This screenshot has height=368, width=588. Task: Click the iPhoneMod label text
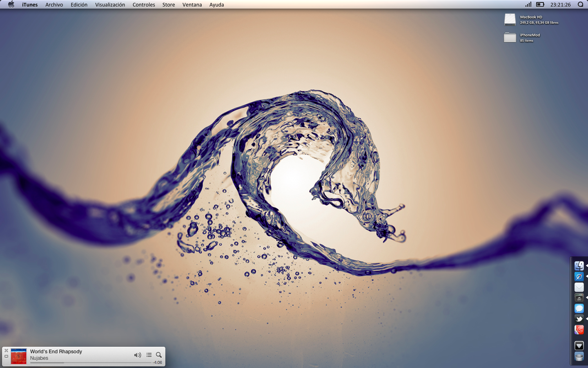pos(530,35)
